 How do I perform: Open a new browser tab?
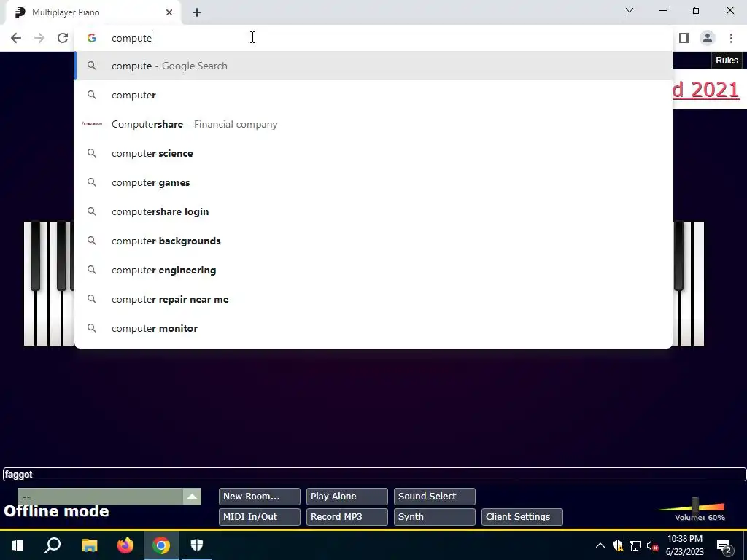197,12
